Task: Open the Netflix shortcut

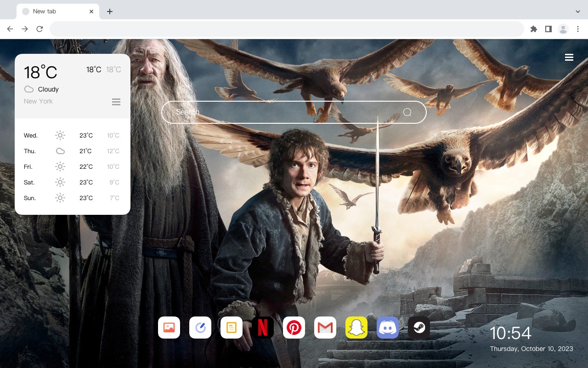Action: pos(263,328)
